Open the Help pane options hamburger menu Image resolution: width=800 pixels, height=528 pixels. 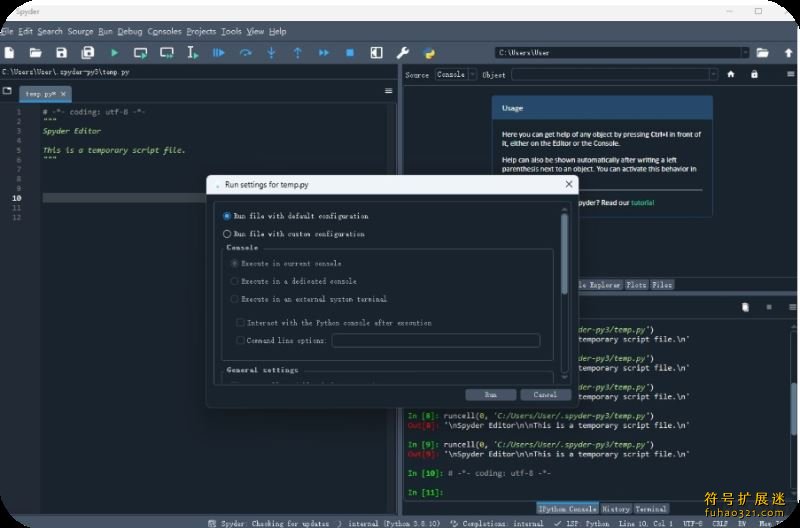point(791,74)
